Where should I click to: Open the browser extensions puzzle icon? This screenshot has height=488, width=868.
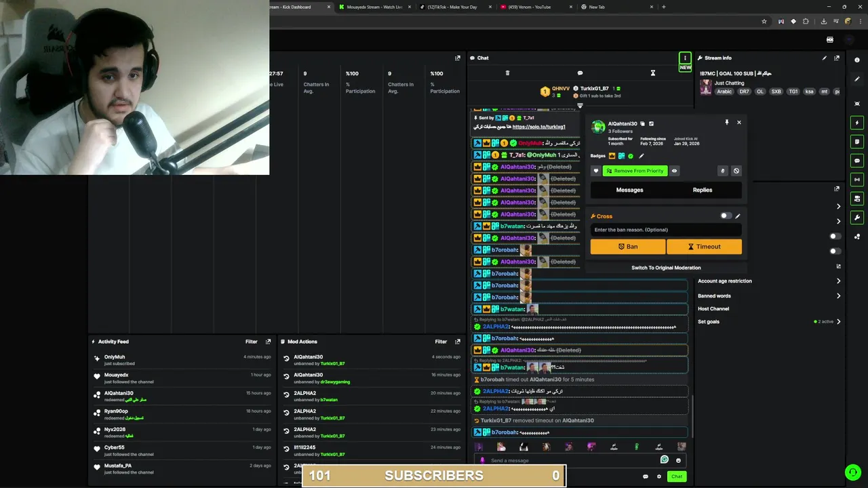pos(805,21)
